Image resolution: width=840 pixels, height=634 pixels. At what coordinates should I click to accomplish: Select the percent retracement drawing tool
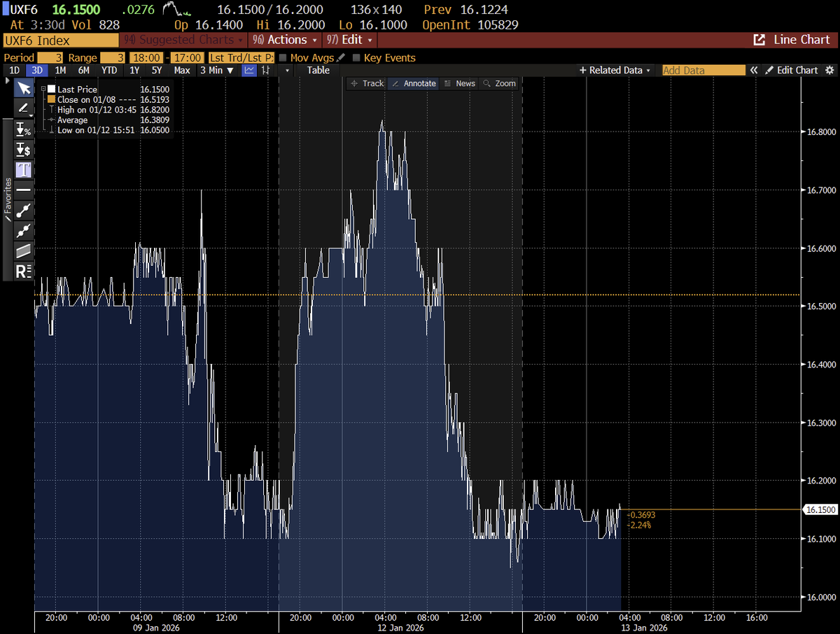[23, 129]
